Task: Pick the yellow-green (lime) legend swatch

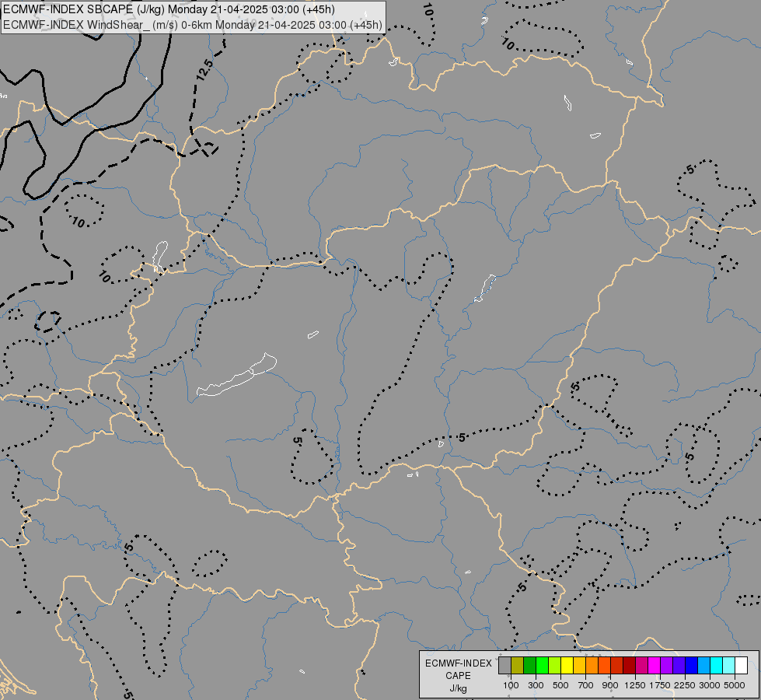Action: coord(555,665)
